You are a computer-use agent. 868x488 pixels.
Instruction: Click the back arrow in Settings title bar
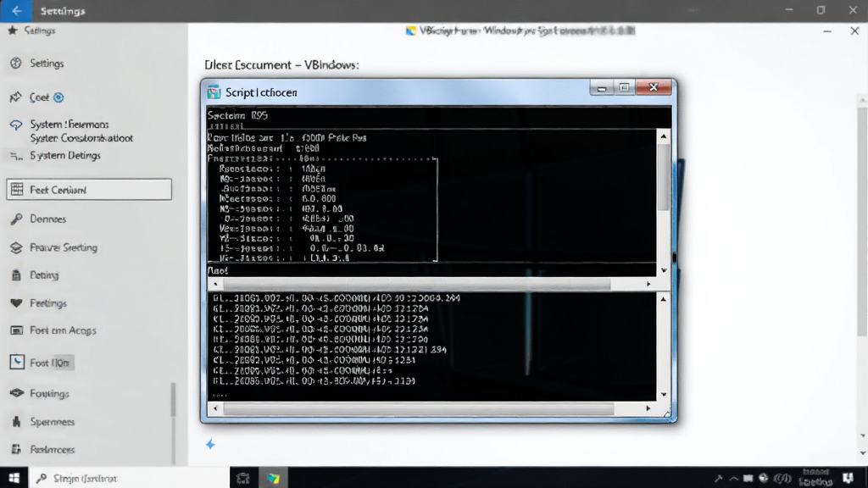click(x=16, y=10)
